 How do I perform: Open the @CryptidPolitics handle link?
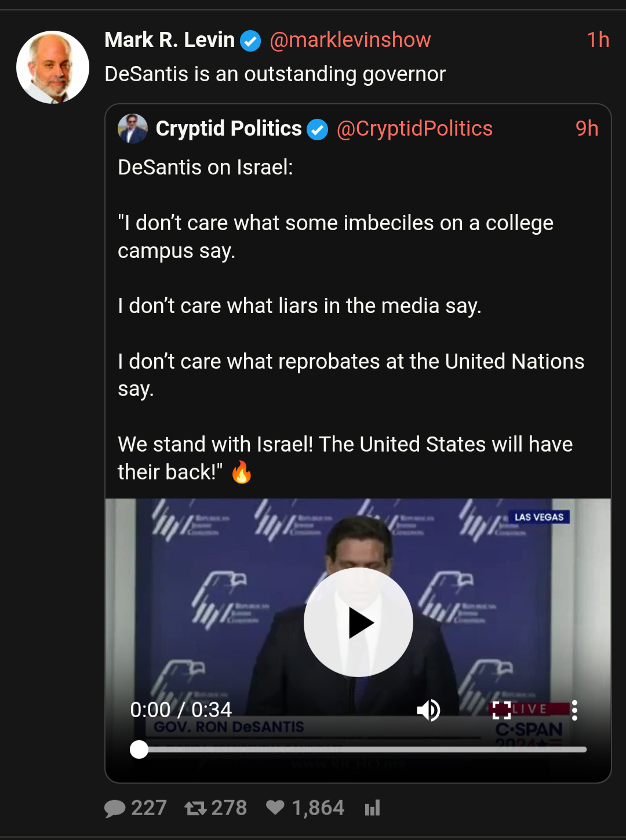[414, 129]
